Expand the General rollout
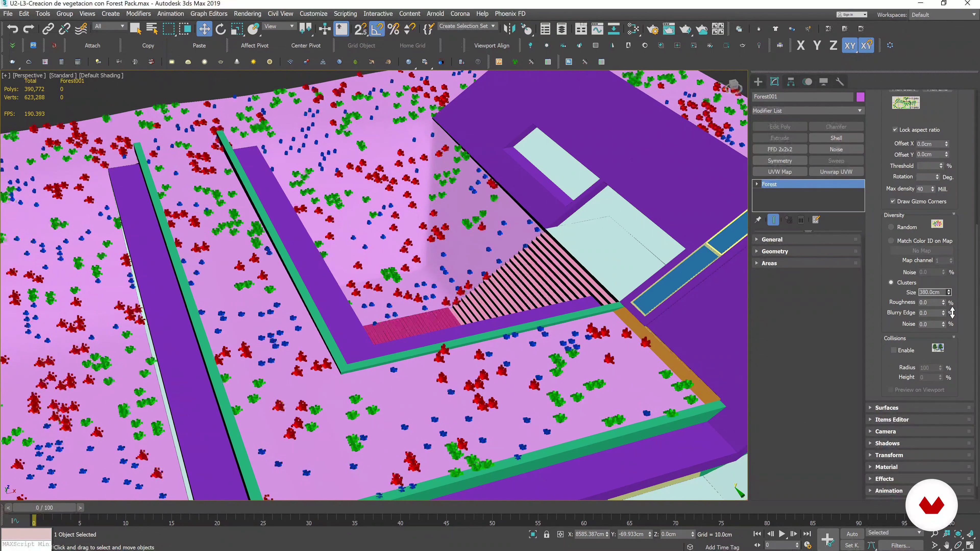The width and height of the screenshot is (980, 551). (x=806, y=240)
